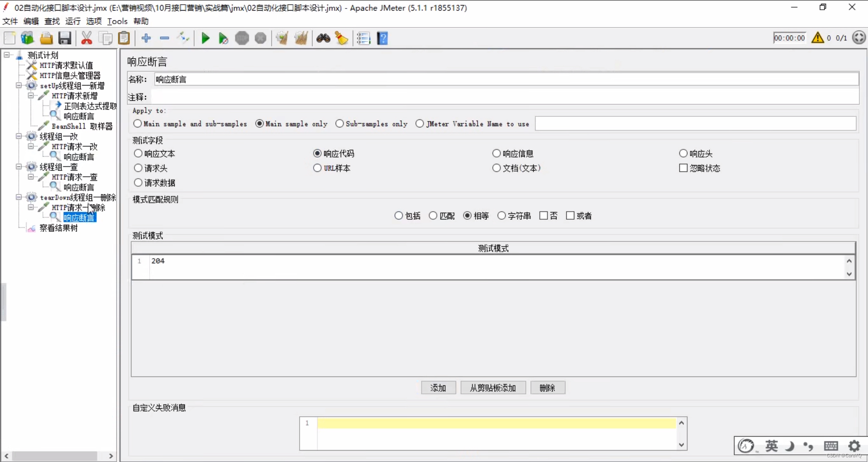Click the 删除 button below patterns
Image resolution: width=868 pixels, height=462 pixels.
click(548, 387)
